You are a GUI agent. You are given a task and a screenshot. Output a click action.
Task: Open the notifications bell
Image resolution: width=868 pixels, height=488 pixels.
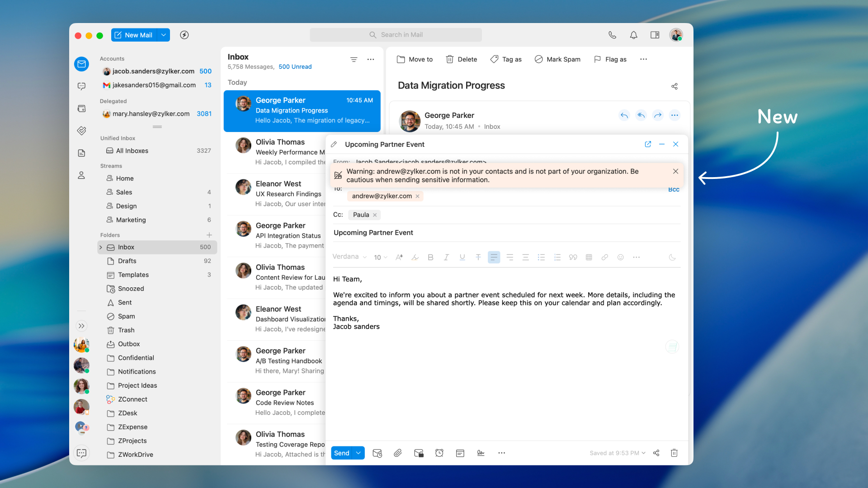(x=633, y=35)
